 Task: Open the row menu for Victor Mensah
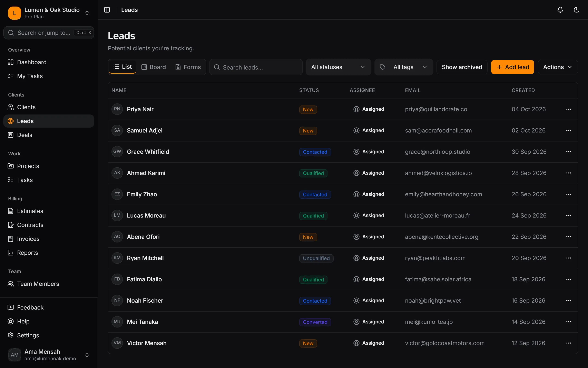[x=569, y=343]
